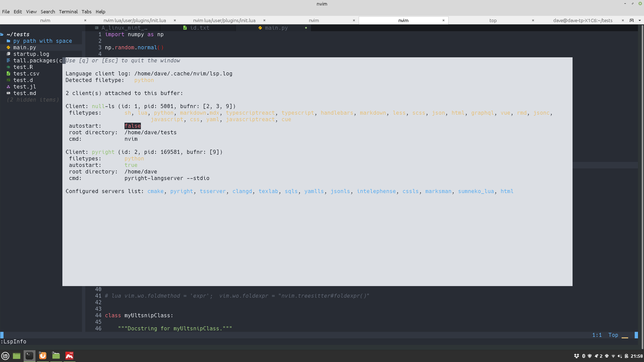Select test.d in the file tree

coord(23,80)
